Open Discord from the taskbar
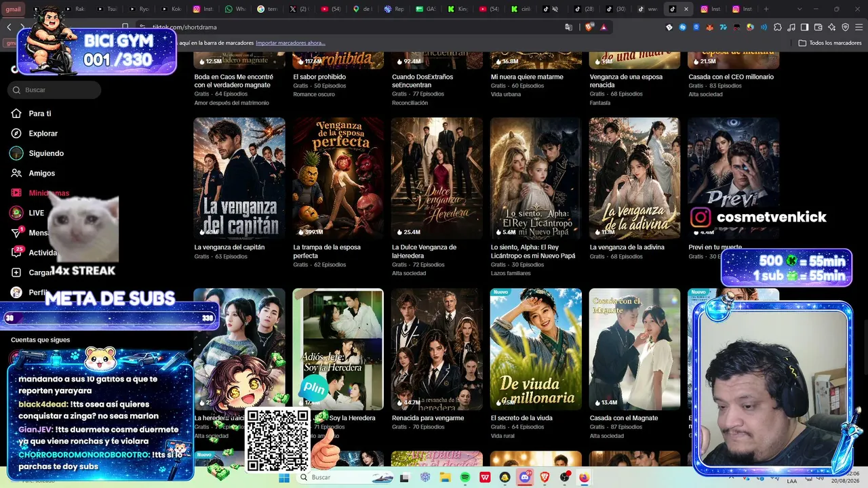 (x=525, y=477)
